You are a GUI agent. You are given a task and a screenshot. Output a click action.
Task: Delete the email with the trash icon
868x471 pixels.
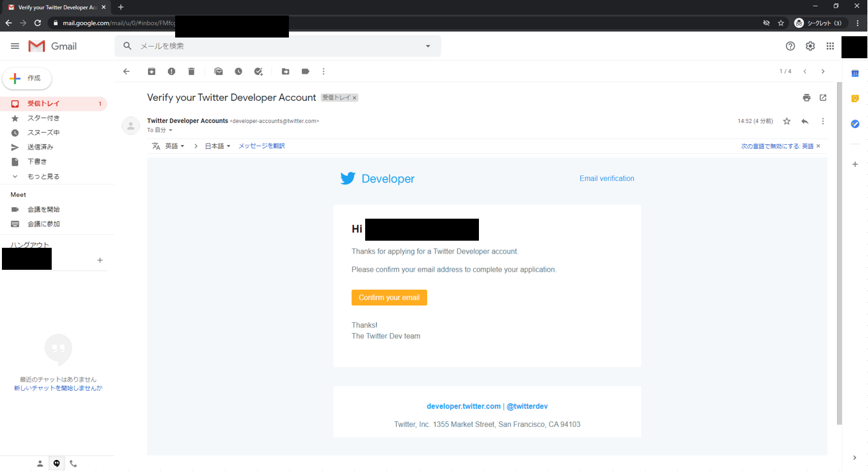(x=191, y=71)
